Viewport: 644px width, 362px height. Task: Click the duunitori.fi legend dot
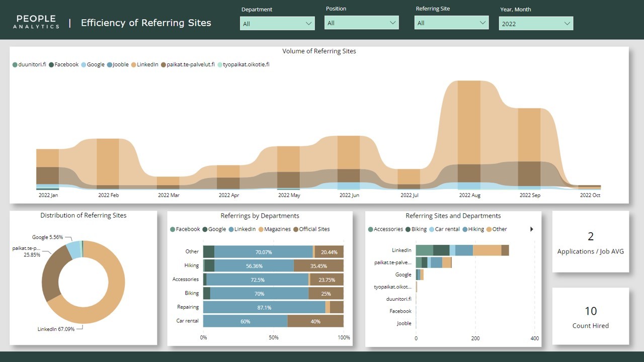click(15, 65)
